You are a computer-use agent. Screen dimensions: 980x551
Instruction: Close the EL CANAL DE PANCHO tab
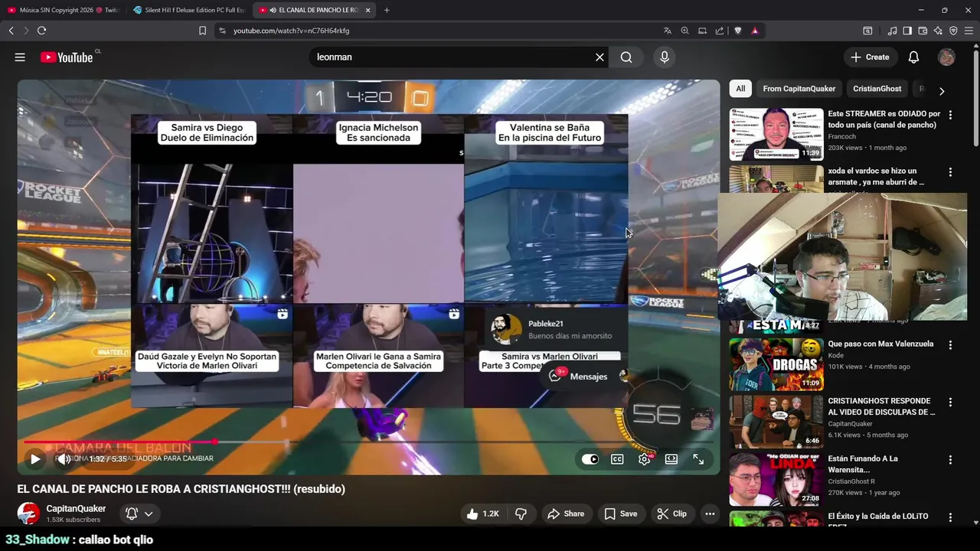point(367,10)
